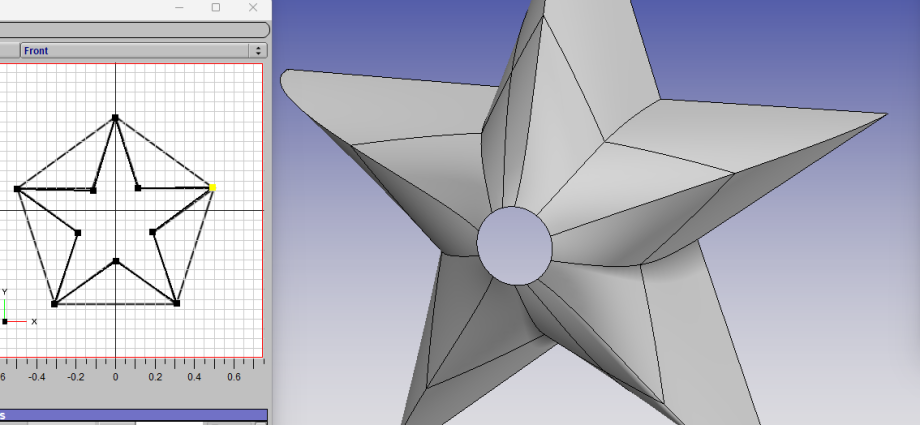920x425 pixels.
Task: Click the X axis label of the gizmo
Action: coord(34,322)
